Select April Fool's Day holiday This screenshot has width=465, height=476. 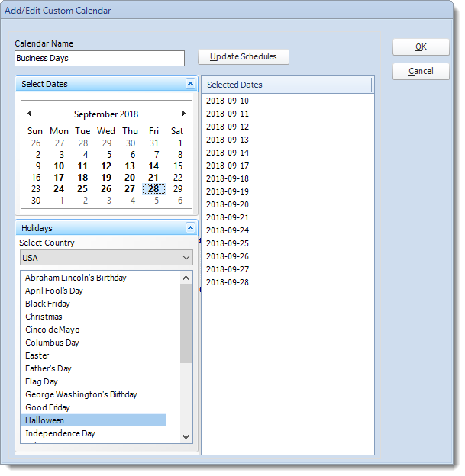tap(54, 291)
